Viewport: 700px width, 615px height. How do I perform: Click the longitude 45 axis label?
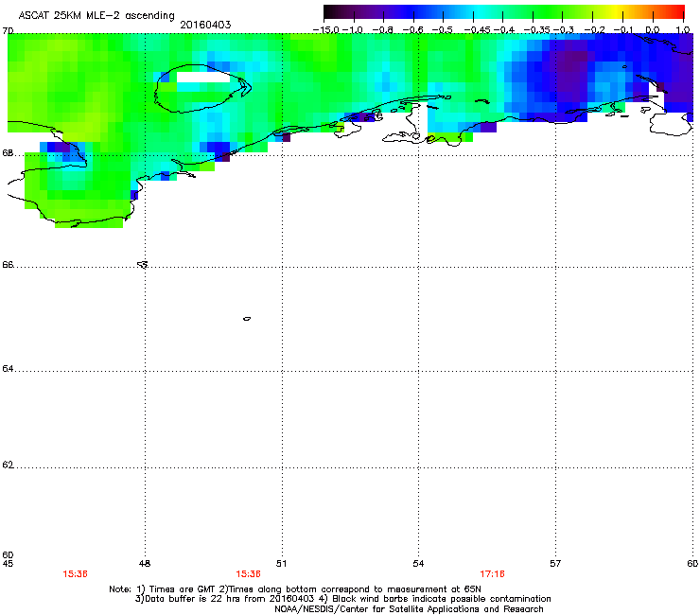point(8,564)
